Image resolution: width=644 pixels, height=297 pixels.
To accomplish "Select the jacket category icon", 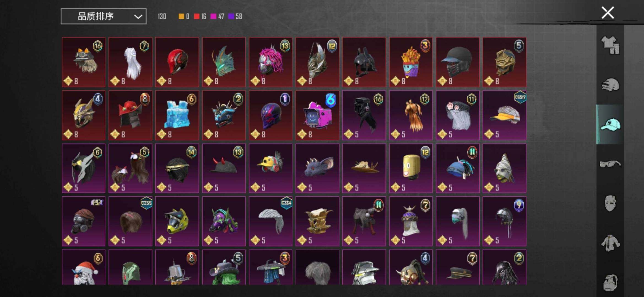I will (610, 243).
